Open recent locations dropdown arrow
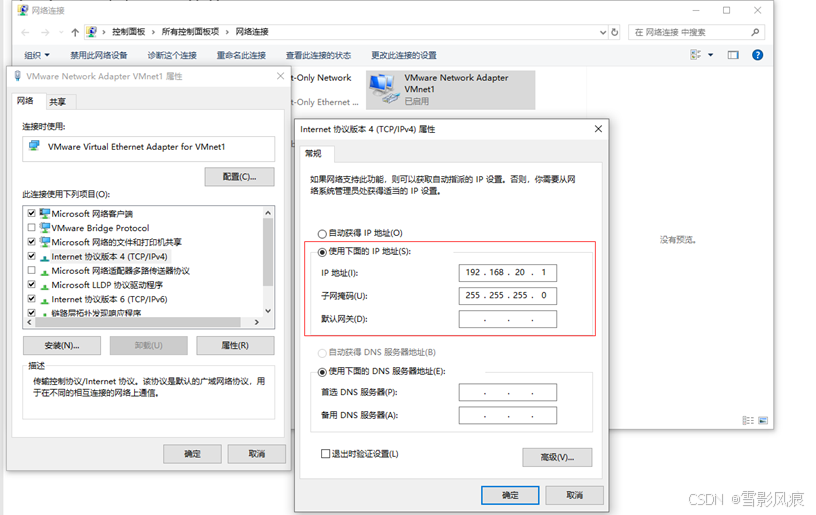816x515 pixels. [x=61, y=32]
